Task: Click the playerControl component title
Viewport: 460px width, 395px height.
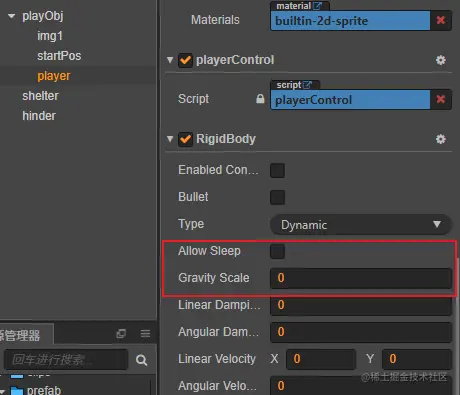Action: coord(235,60)
